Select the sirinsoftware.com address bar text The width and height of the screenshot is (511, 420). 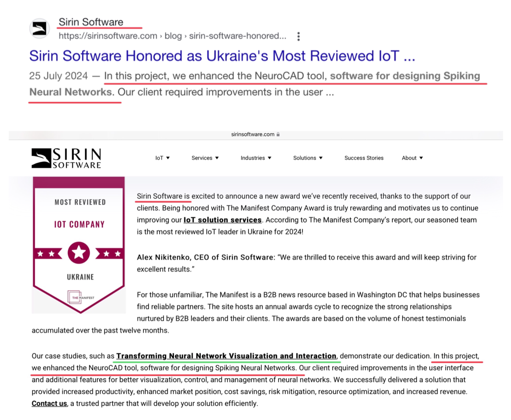point(253,134)
